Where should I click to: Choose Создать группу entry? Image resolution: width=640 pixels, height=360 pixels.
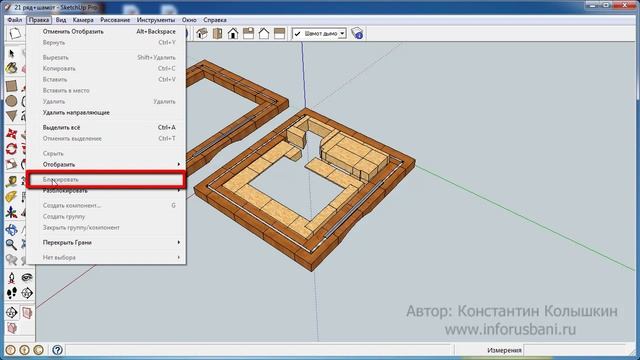[x=106, y=216]
